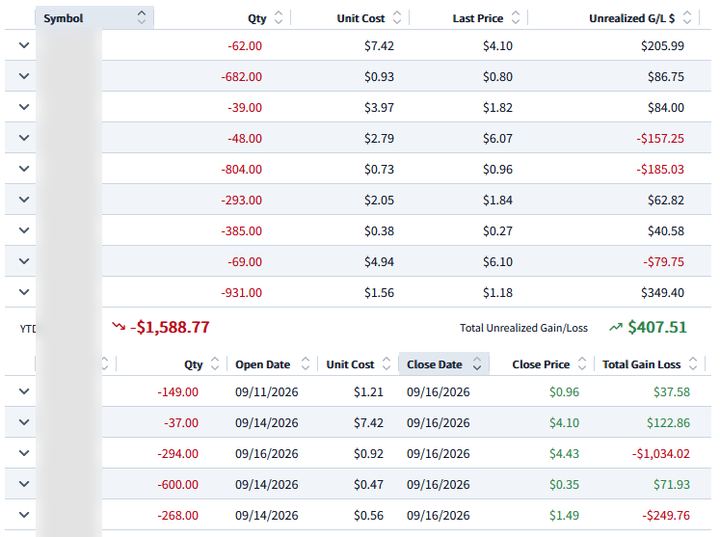Click sort arrows beside lower Qty

pyautogui.click(x=214, y=364)
